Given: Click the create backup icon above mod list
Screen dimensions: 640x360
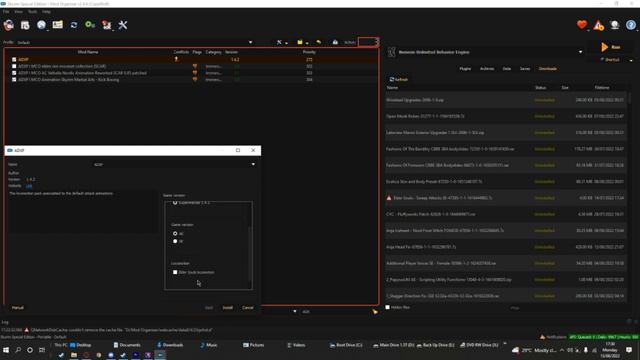Looking at the screenshot, I should pos(335,42).
